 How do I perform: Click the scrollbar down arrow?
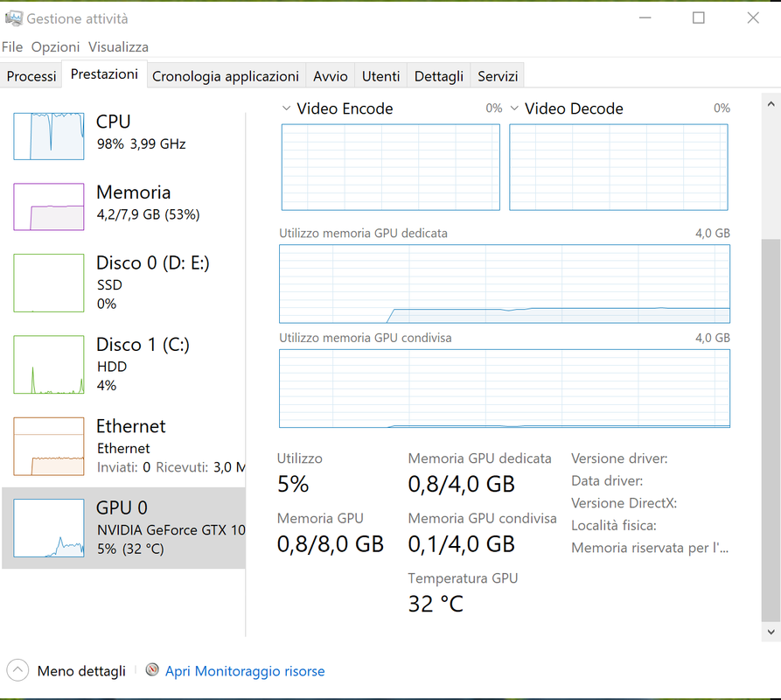click(x=771, y=632)
